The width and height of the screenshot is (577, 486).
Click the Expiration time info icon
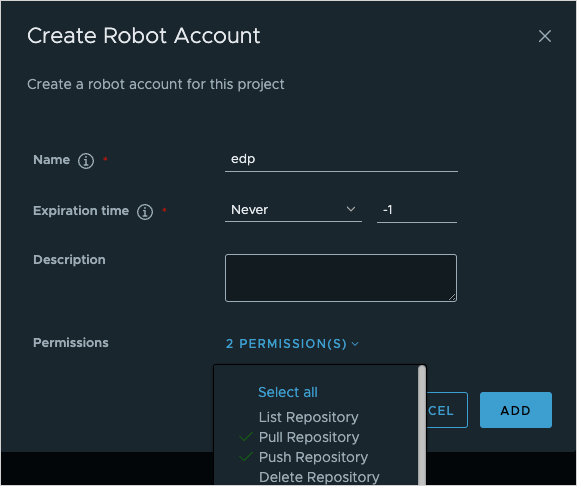point(145,212)
